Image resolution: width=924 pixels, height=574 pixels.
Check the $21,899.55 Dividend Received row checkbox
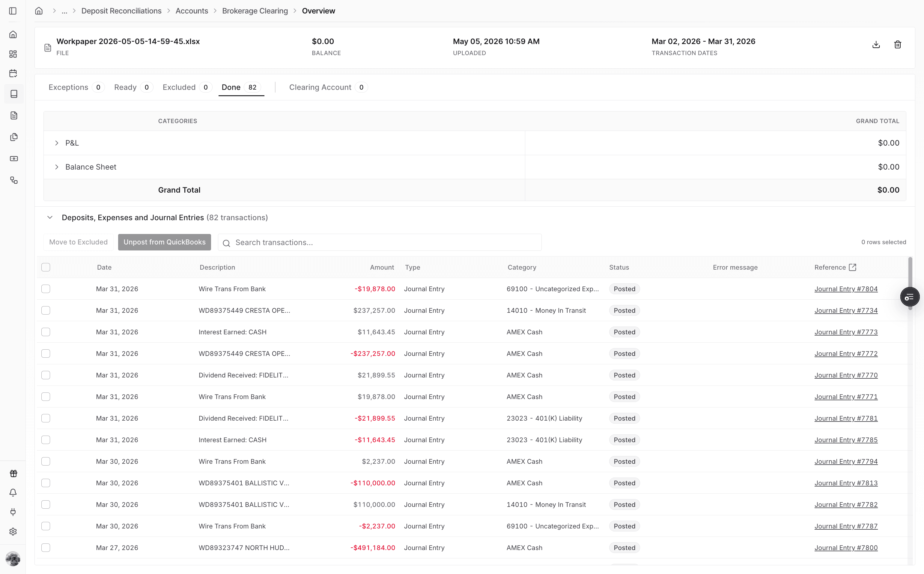point(46,375)
